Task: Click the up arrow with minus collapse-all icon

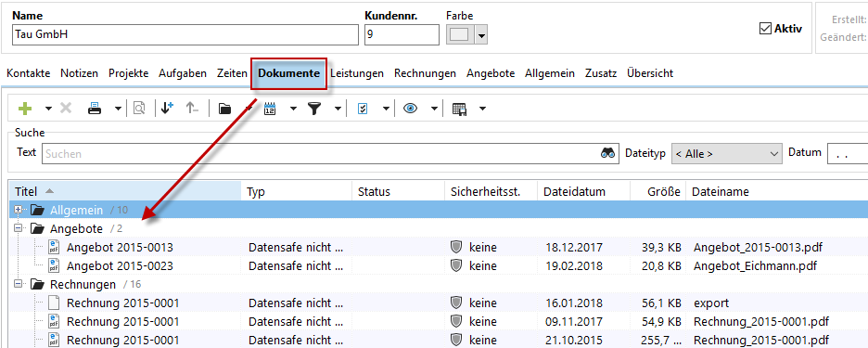Action: tap(192, 108)
